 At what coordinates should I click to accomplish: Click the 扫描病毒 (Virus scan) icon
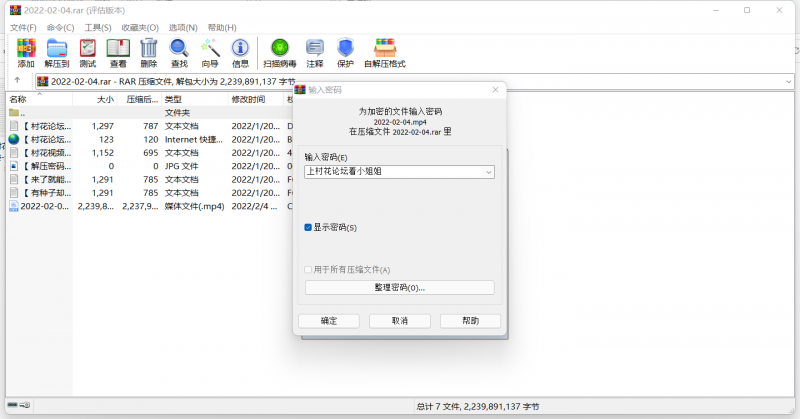pyautogui.click(x=281, y=51)
